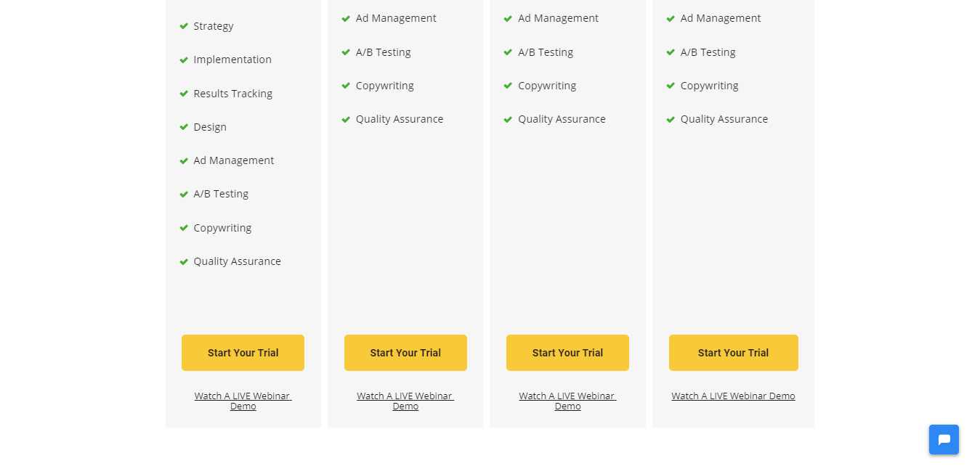Click Start Your Trial in the fourth column

coord(733,353)
